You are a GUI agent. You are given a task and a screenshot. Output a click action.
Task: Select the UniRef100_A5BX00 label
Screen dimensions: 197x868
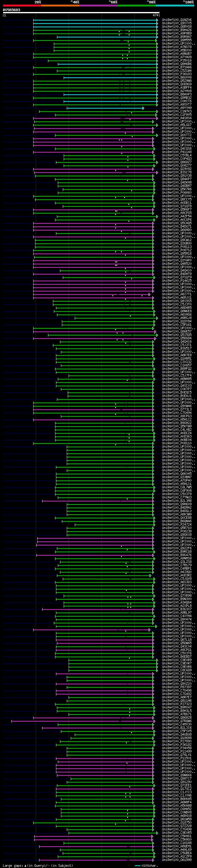click(176, 50)
